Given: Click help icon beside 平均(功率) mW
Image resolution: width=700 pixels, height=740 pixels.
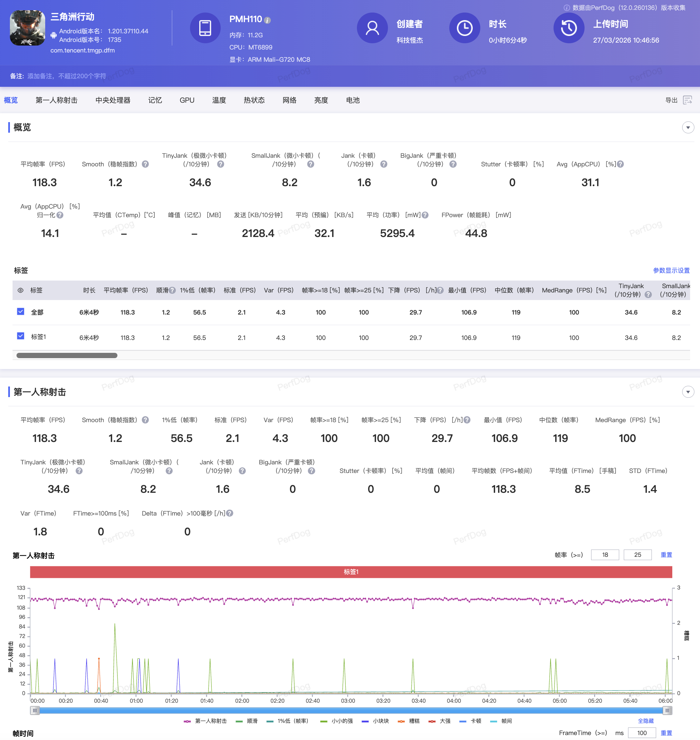Looking at the screenshot, I should pos(425,215).
